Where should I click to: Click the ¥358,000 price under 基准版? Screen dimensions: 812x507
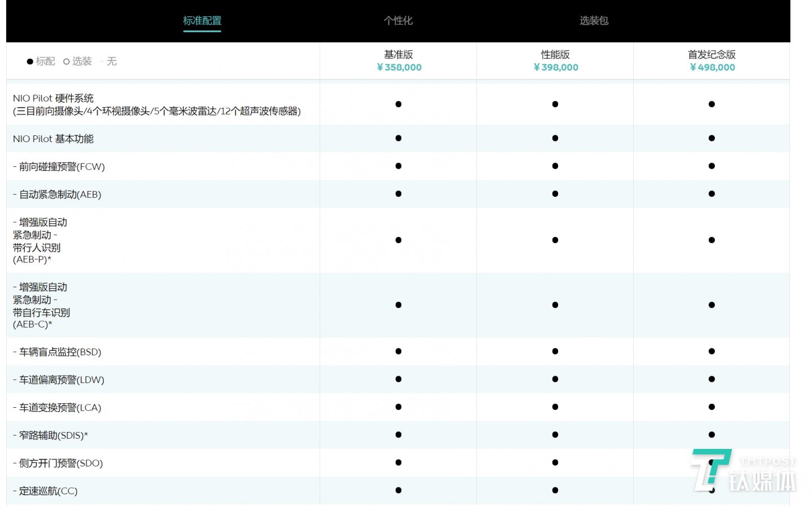click(399, 68)
